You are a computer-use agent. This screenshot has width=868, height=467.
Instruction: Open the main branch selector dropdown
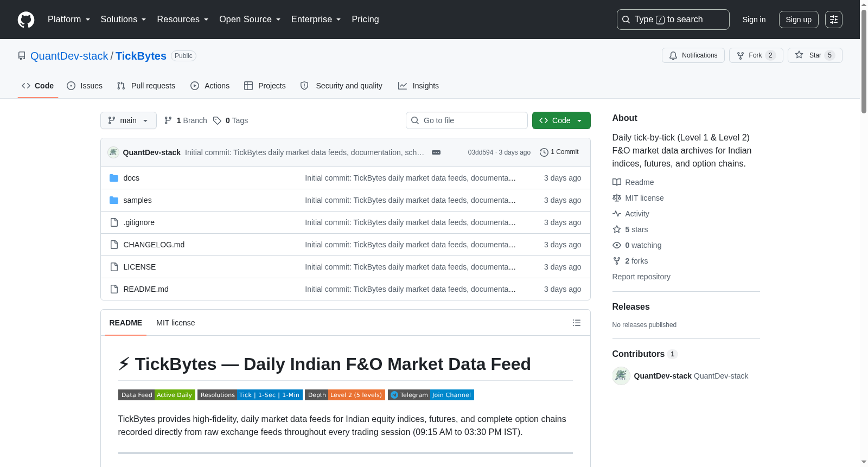pos(129,120)
